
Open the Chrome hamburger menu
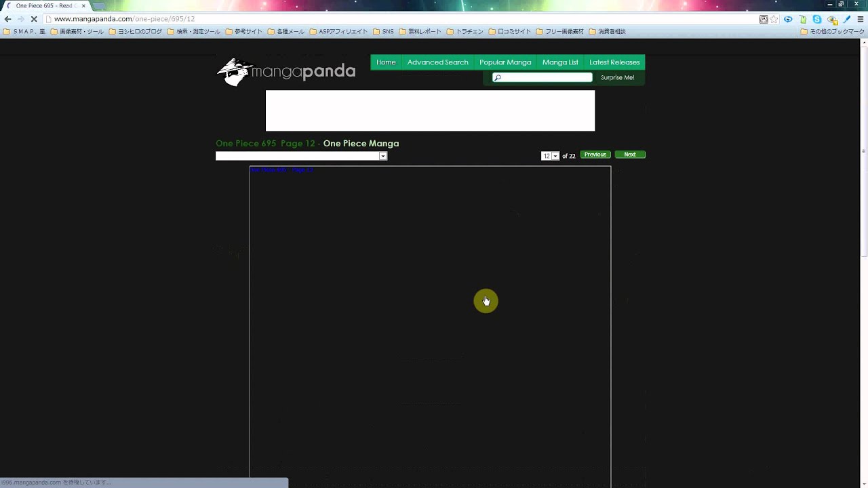tap(861, 19)
